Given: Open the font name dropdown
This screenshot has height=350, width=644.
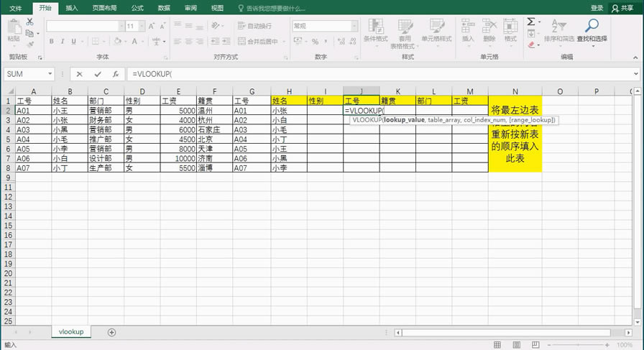Looking at the screenshot, I should click(121, 27).
